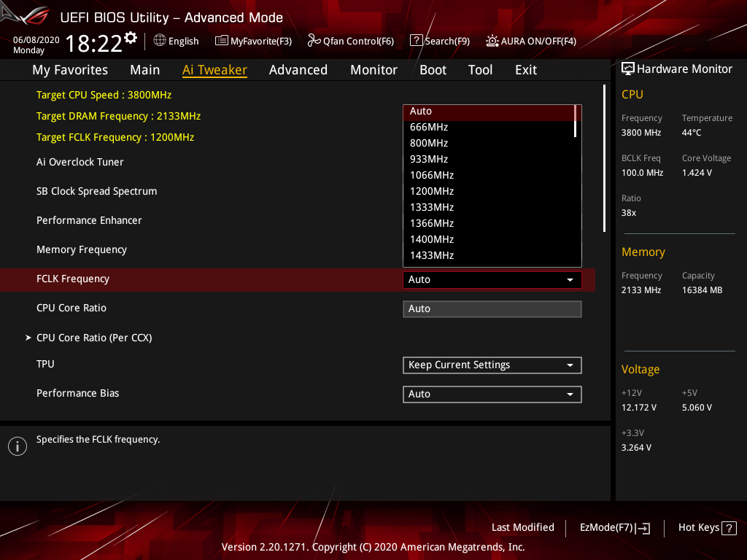Open the TPU dropdown
The height and width of the screenshot is (560, 747).
click(x=492, y=365)
